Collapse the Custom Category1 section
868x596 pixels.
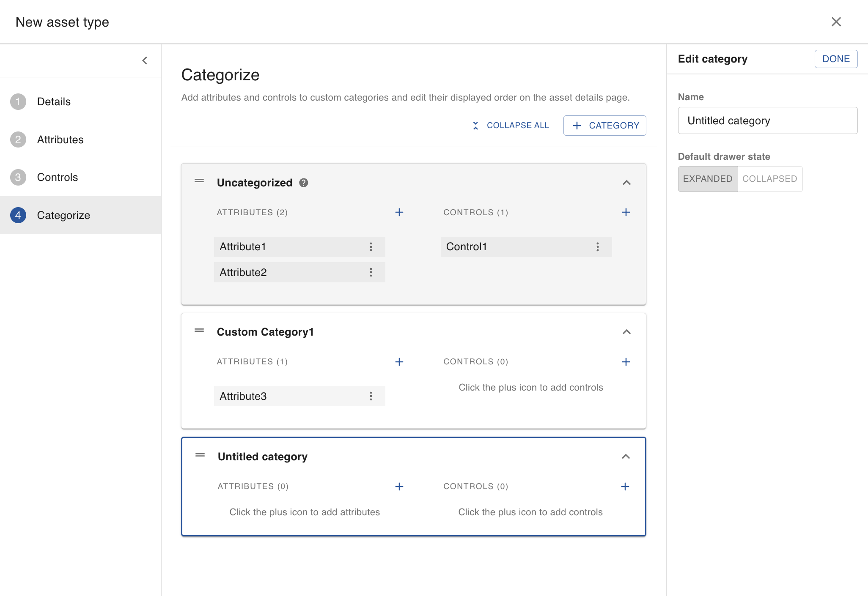tap(626, 332)
